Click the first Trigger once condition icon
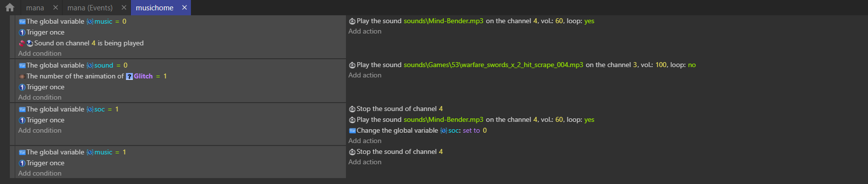The image size is (868, 184). [22, 33]
